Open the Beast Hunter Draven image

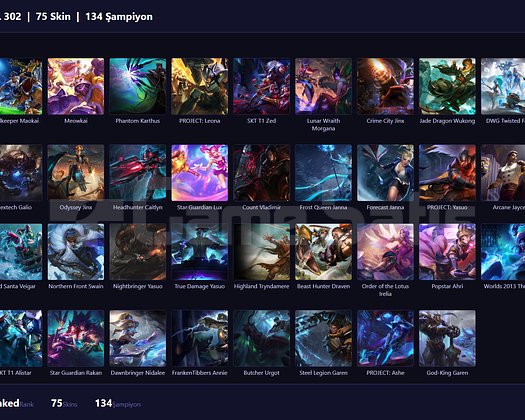tap(323, 252)
